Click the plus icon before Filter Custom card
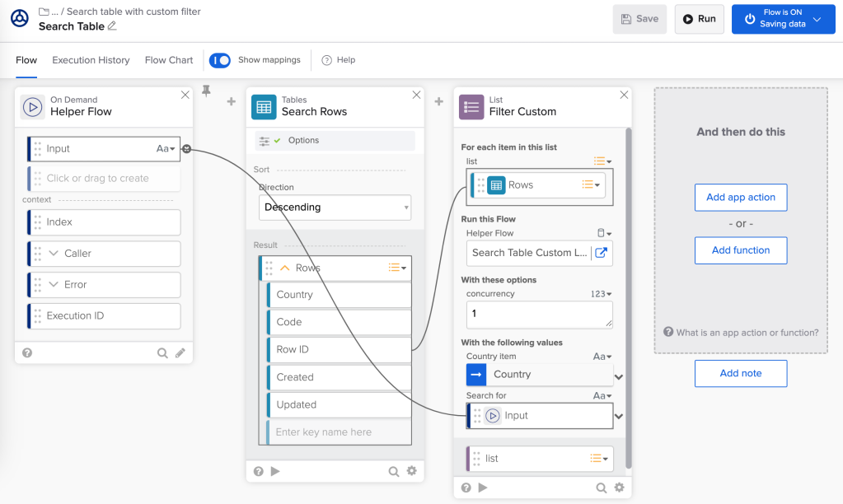The width and height of the screenshot is (843, 504). click(439, 101)
